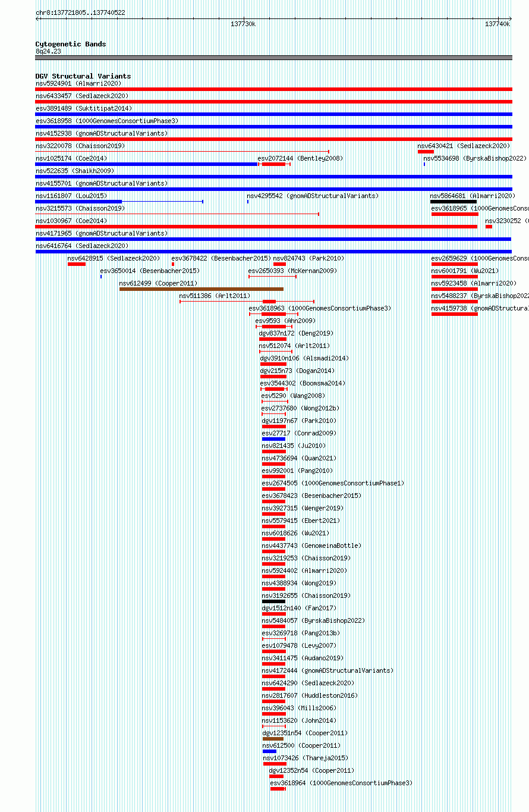
Task: Open nsv511386 (Arlt2011) variant label
Action: [215, 296]
